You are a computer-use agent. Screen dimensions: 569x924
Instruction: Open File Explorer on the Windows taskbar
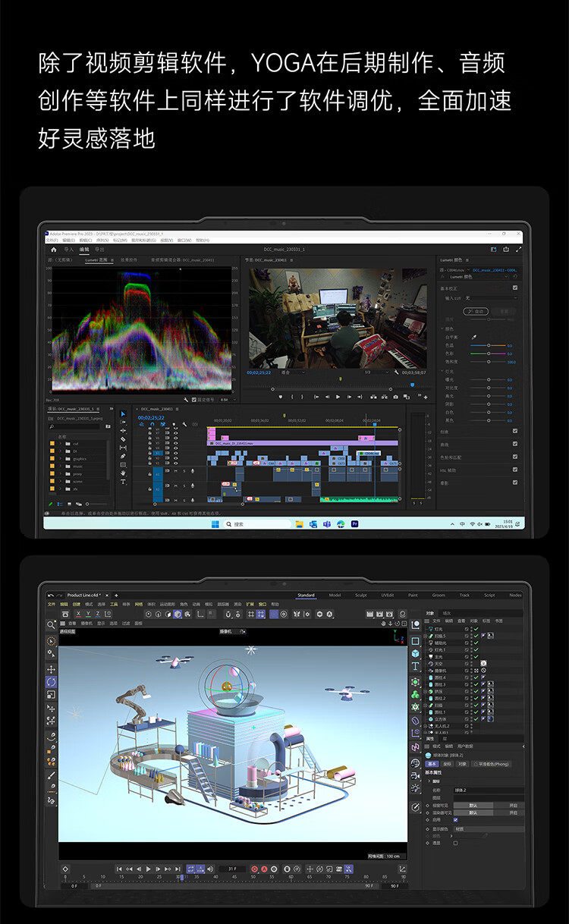[300, 523]
